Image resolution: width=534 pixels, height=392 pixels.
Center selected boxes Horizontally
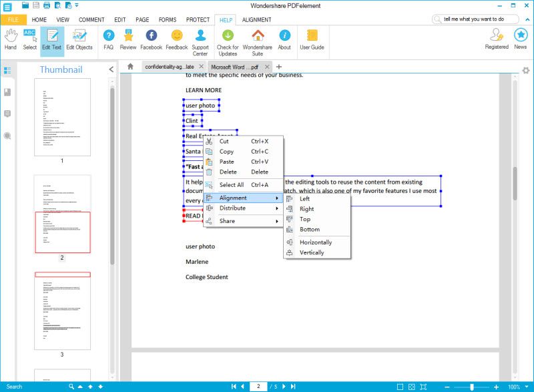[x=317, y=242]
